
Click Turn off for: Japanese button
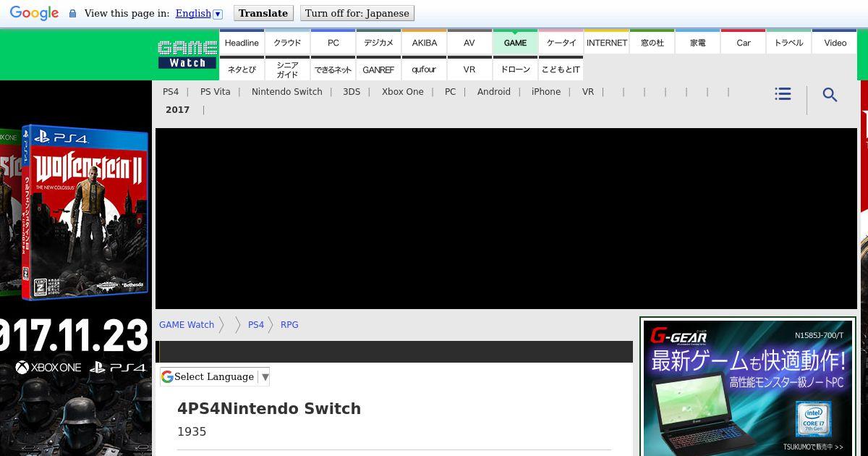click(x=357, y=13)
